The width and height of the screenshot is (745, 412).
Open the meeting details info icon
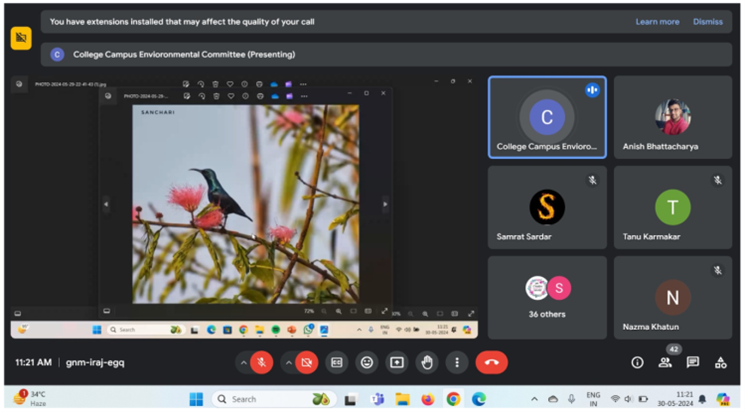pyautogui.click(x=637, y=363)
